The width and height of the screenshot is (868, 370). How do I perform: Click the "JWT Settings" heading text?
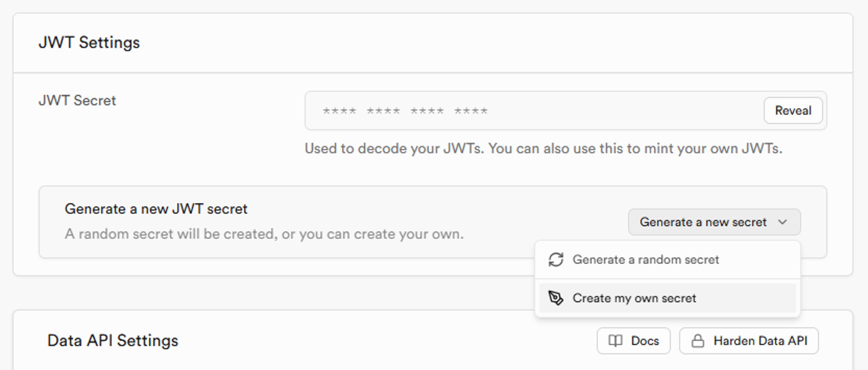tap(89, 43)
